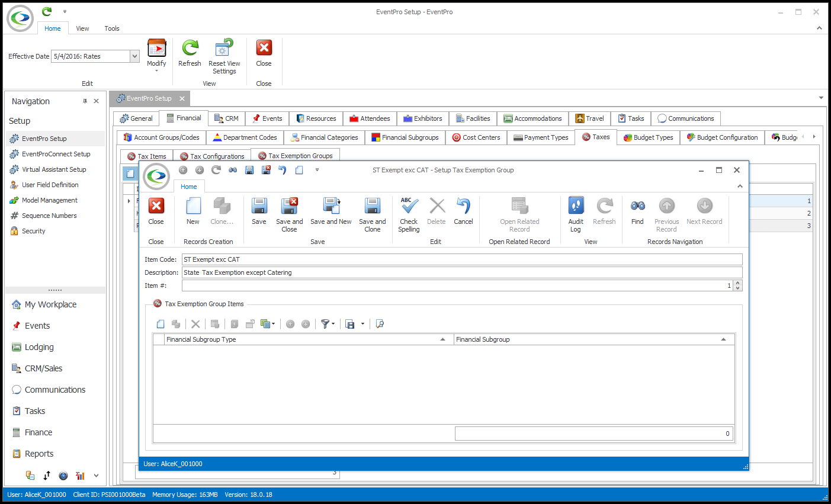The image size is (831, 504).
Task: Click save-and-close icon in dialog quick access toolbar
Action: [266, 170]
